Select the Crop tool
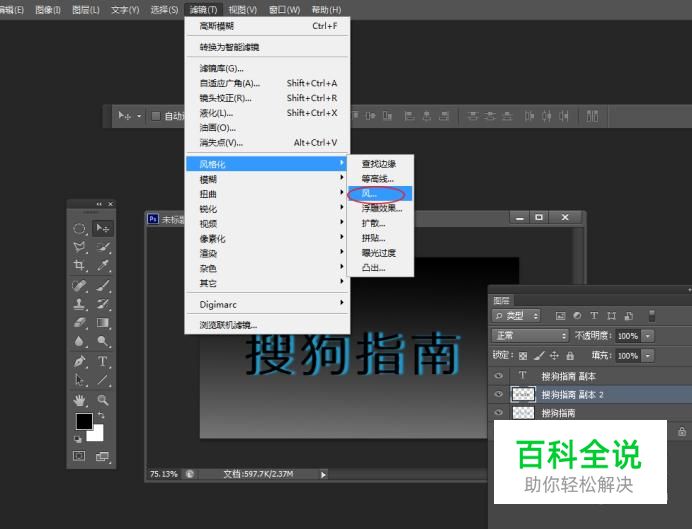Image resolution: width=692 pixels, height=529 pixels. pos(79,265)
